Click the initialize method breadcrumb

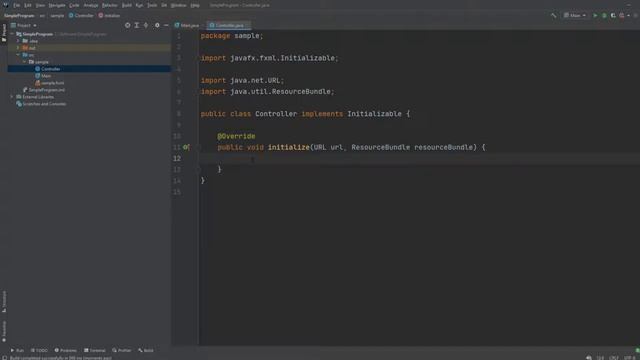click(109, 16)
